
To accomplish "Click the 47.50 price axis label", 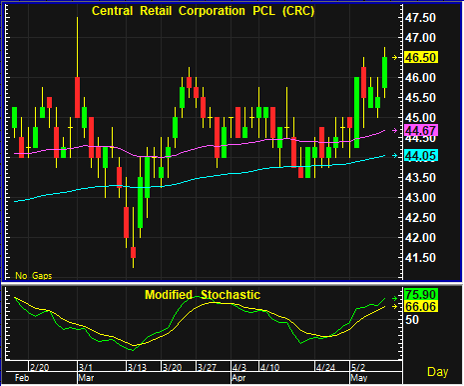I will tap(420, 18).
